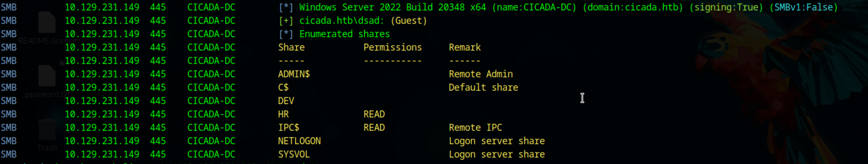Click the Trash icon behind the terminal
868x164 pixels.
tap(47, 129)
